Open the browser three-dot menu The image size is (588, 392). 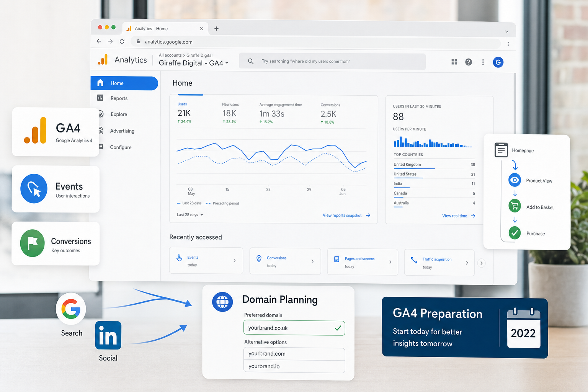click(508, 44)
